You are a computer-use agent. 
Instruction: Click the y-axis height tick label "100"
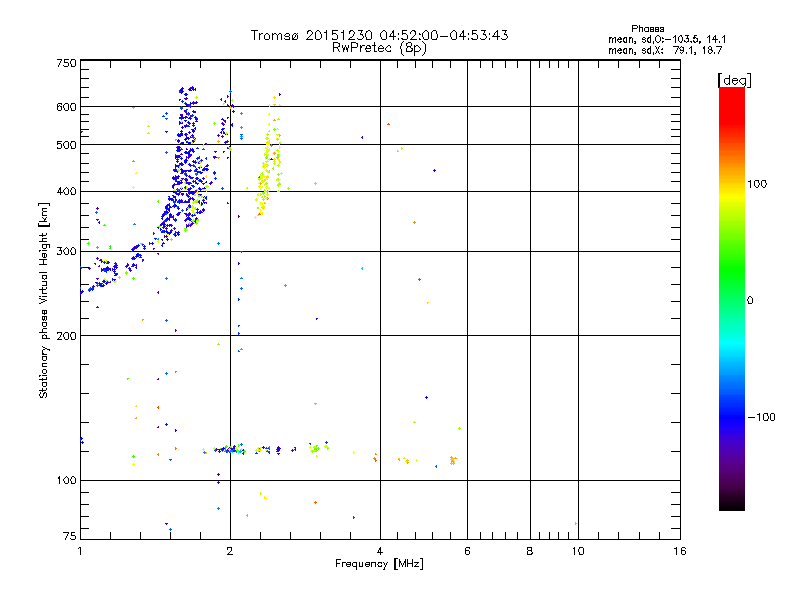[66, 480]
